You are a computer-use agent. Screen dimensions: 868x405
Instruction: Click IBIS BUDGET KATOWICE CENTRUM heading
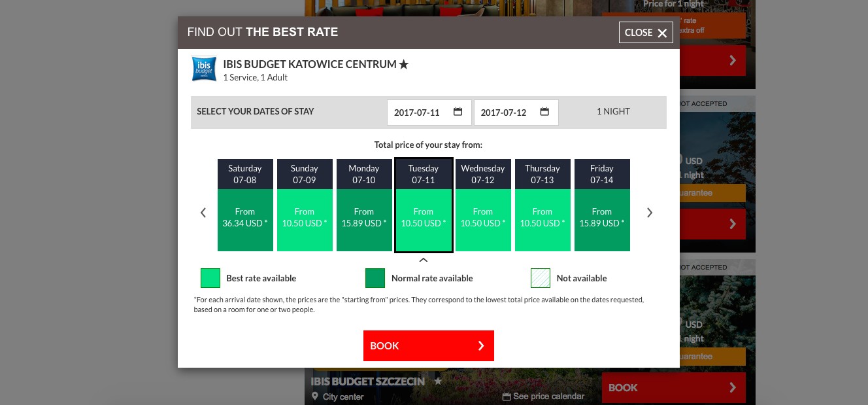tap(310, 64)
